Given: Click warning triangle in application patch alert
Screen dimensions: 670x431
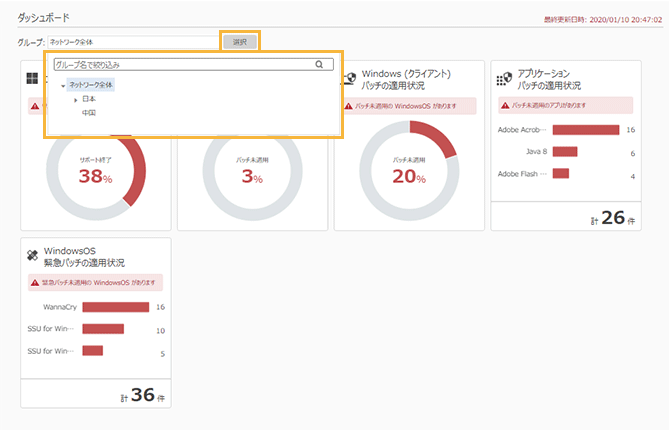Looking at the screenshot, I should (x=504, y=105).
